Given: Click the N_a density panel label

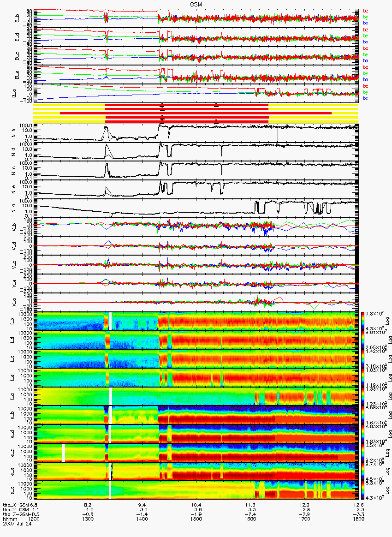Looking at the screenshot, I should [14, 208].
